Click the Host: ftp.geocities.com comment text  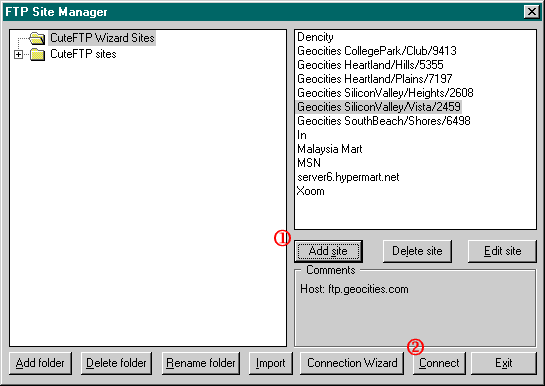(x=354, y=289)
